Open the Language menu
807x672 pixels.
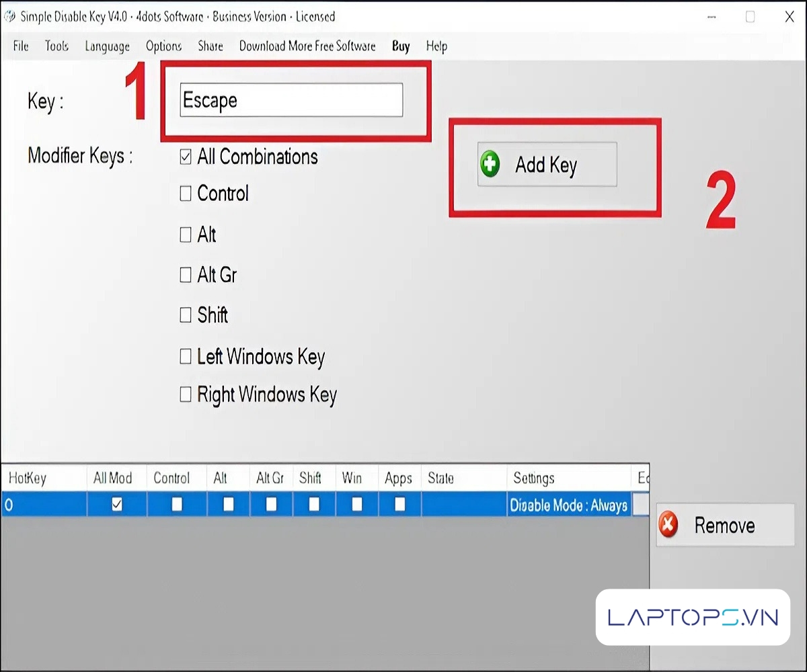pyautogui.click(x=107, y=46)
